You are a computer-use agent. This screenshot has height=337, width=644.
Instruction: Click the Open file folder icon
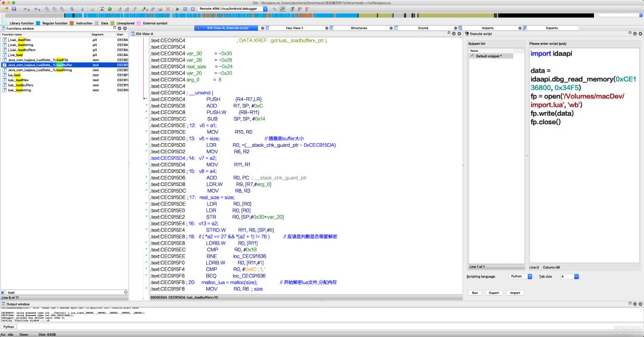click(5, 9)
